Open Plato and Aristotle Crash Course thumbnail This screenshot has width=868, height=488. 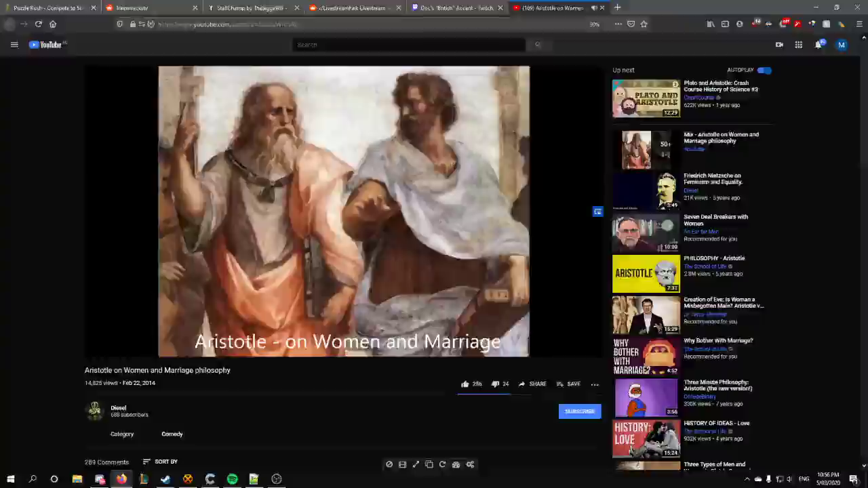click(x=646, y=99)
